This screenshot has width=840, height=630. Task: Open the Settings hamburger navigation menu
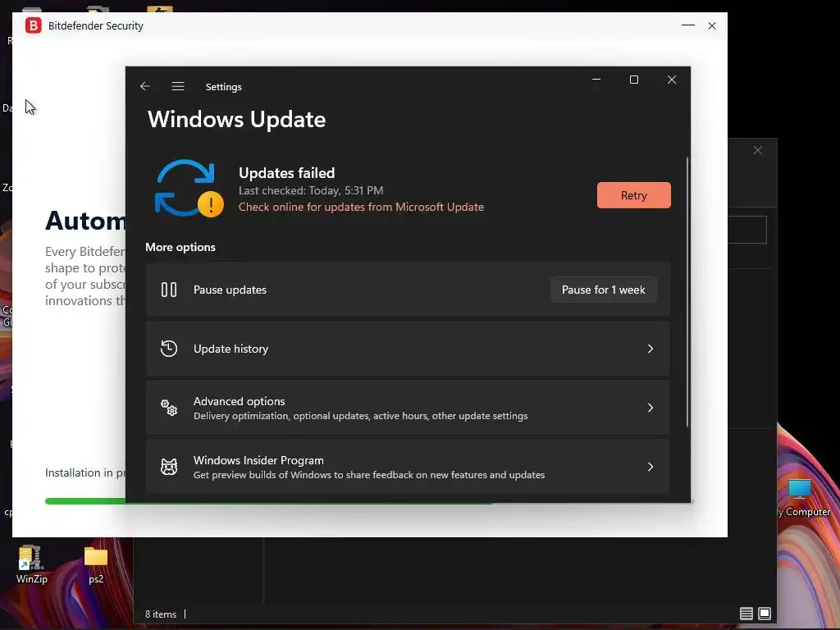tap(178, 86)
